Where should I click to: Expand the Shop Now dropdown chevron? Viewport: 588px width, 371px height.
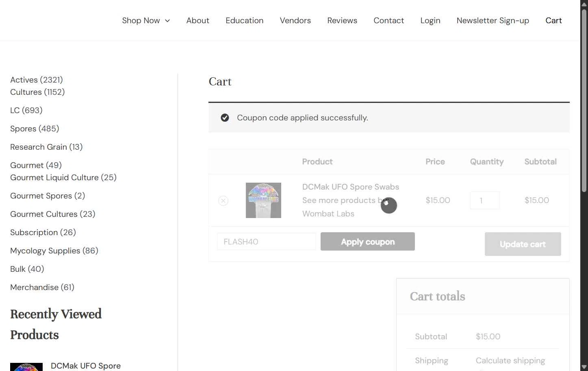click(167, 21)
